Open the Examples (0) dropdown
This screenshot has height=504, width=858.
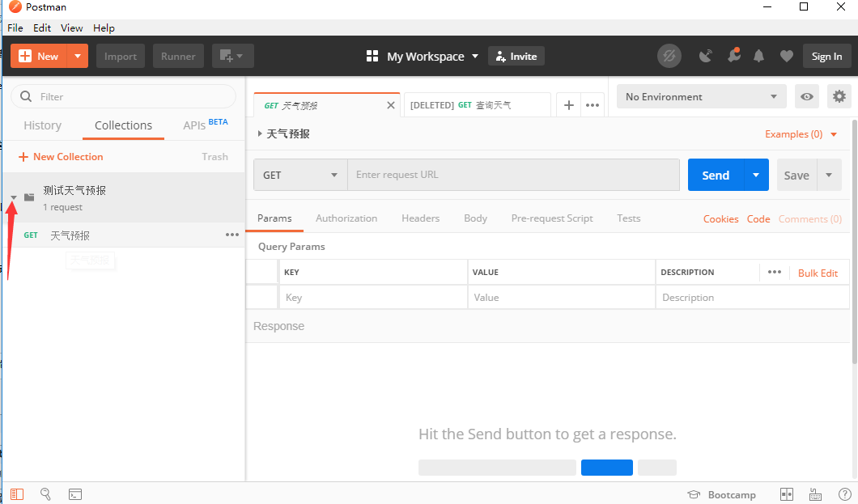[x=801, y=134]
